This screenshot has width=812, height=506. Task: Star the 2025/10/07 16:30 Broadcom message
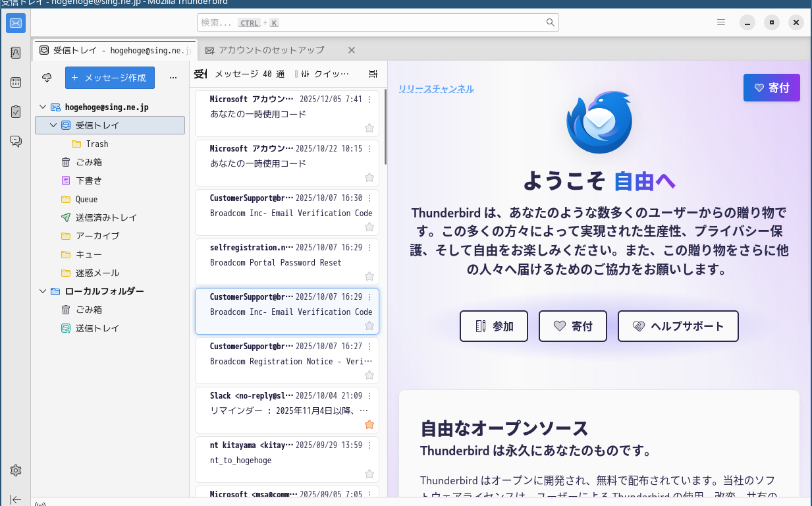pos(369,227)
